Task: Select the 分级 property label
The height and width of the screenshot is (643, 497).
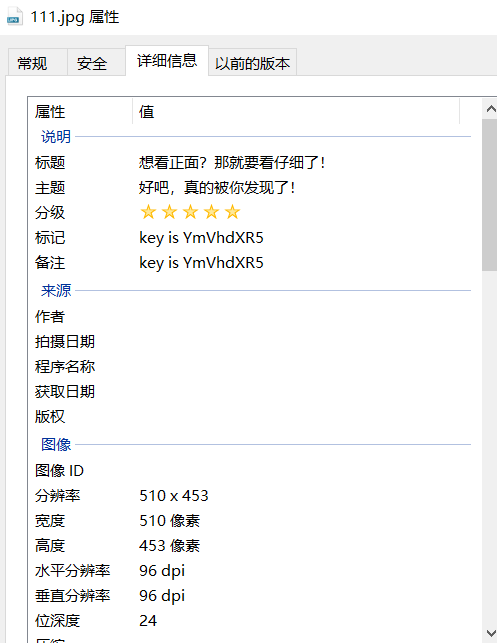Action: (x=50, y=212)
